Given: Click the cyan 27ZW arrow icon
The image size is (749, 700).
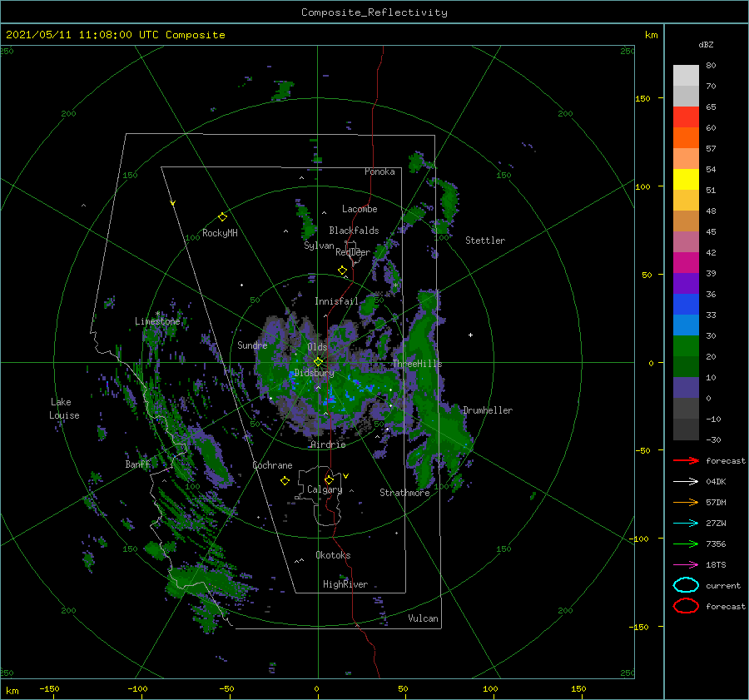Looking at the screenshot, I should point(686,524).
